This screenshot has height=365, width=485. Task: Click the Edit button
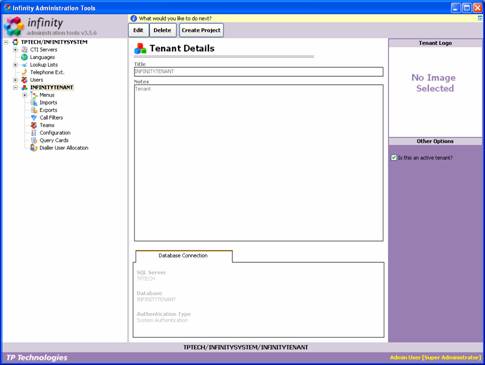pyautogui.click(x=138, y=30)
